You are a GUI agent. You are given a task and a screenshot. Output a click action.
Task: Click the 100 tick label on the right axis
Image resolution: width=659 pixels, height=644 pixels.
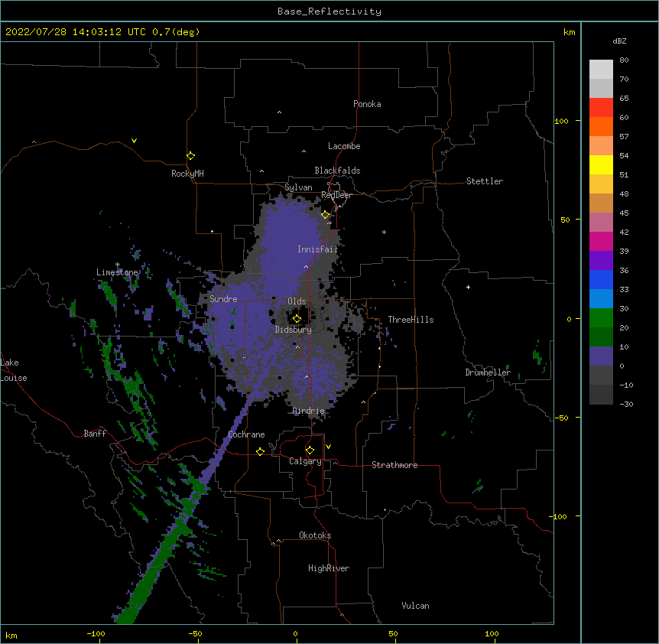point(561,121)
